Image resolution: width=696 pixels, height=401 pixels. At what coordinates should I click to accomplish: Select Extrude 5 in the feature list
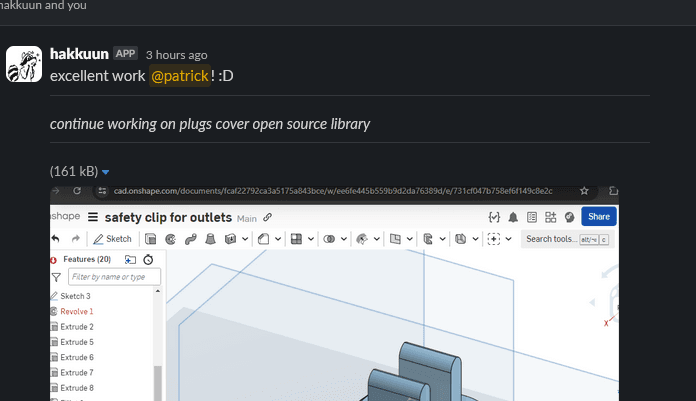point(77,342)
